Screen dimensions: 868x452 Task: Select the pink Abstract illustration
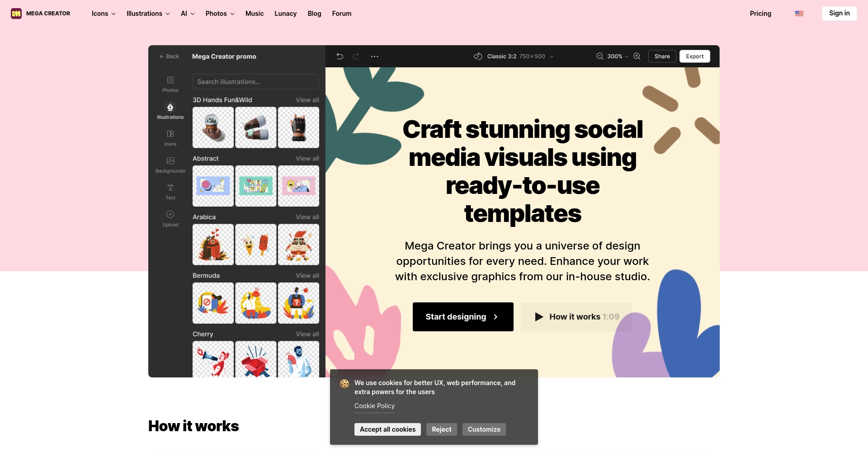click(298, 186)
